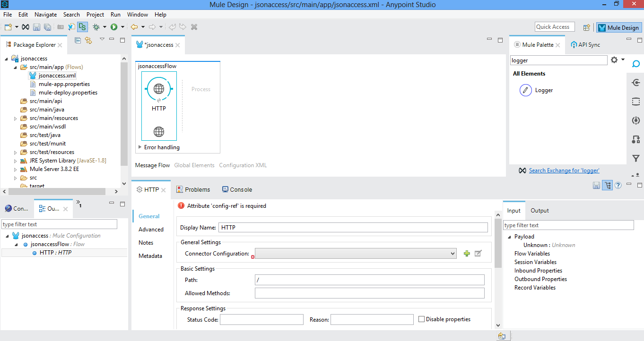Click the Save All toolbar icon
644x341 pixels.
(47, 27)
